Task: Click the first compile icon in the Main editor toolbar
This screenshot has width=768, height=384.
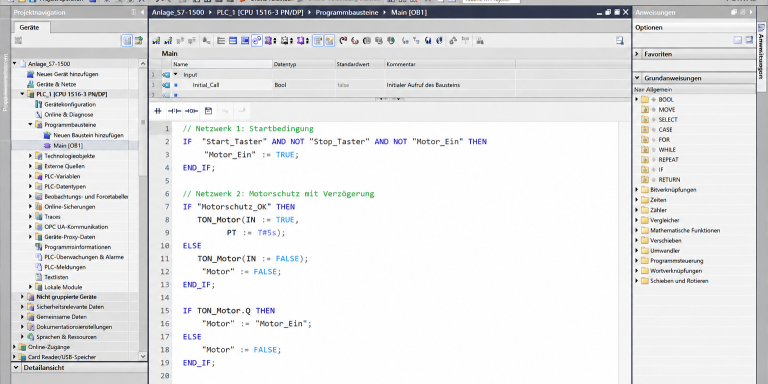Action: 156,41
